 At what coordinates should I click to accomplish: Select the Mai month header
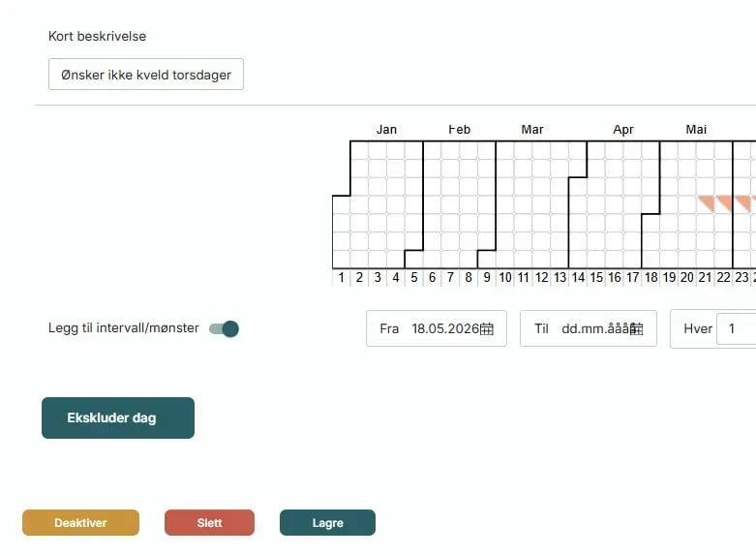tap(696, 130)
